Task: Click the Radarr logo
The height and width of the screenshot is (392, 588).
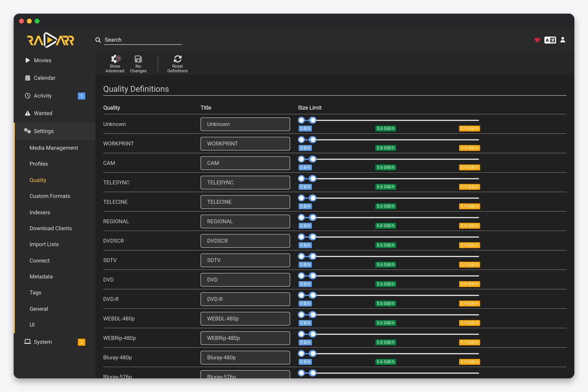Action: point(51,40)
